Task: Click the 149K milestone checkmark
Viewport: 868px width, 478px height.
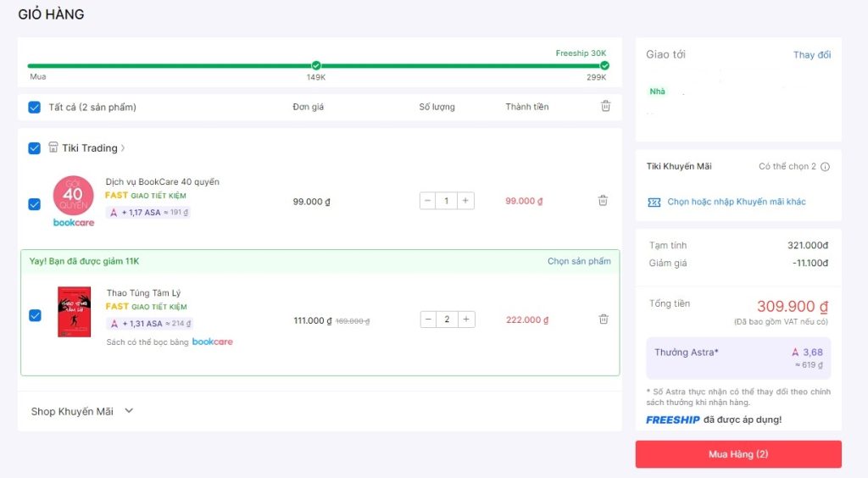Action: pyautogui.click(x=316, y=65)
